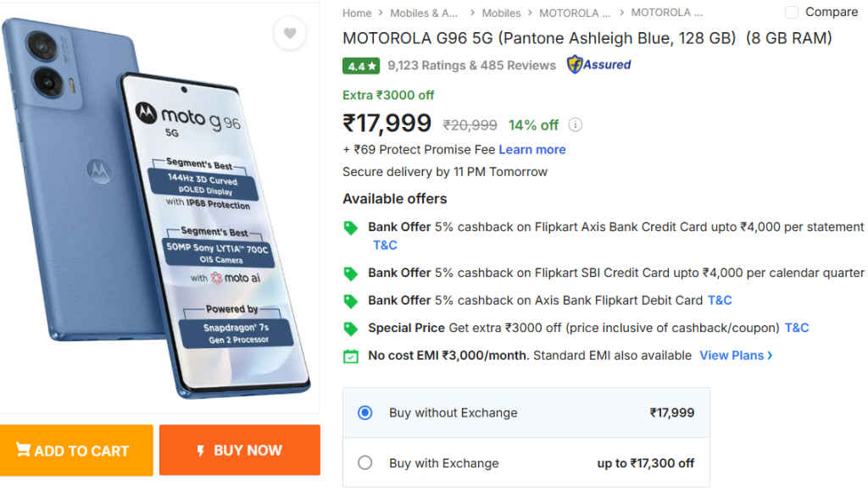Click the info icon beside 14% off

(x=575, y=124)
